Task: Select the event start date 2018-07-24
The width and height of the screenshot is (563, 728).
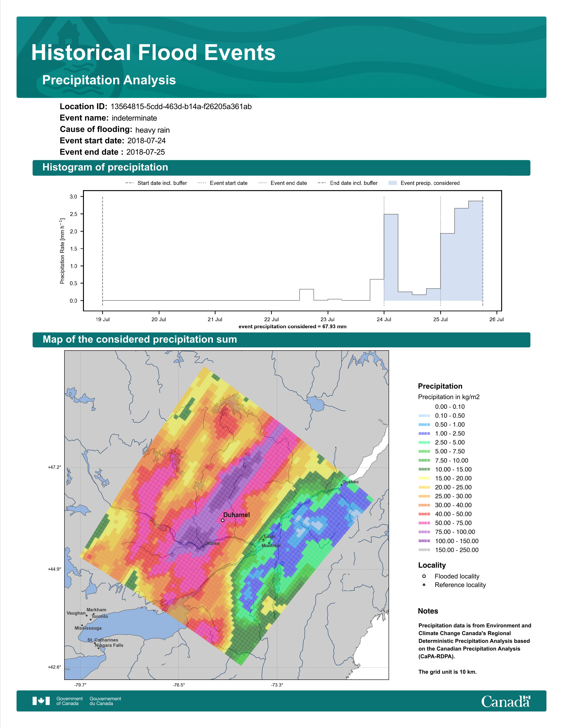Action: coord(146,141)
